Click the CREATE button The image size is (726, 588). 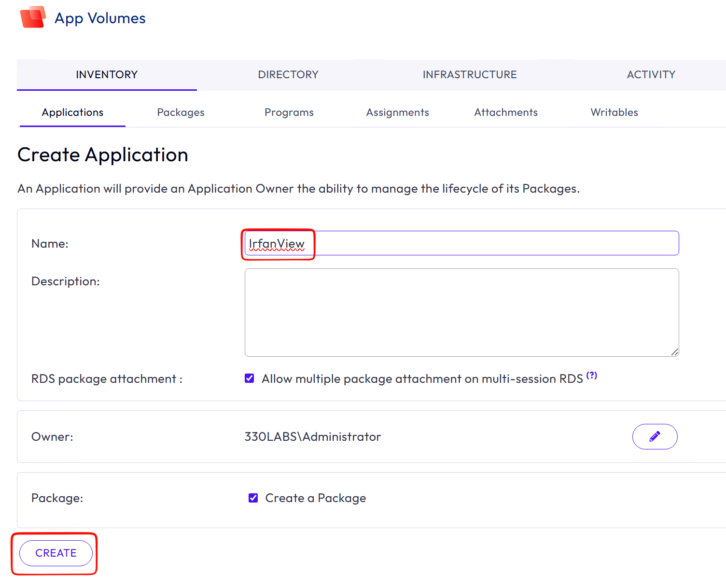pyautogui.click(x=56, y=553)
